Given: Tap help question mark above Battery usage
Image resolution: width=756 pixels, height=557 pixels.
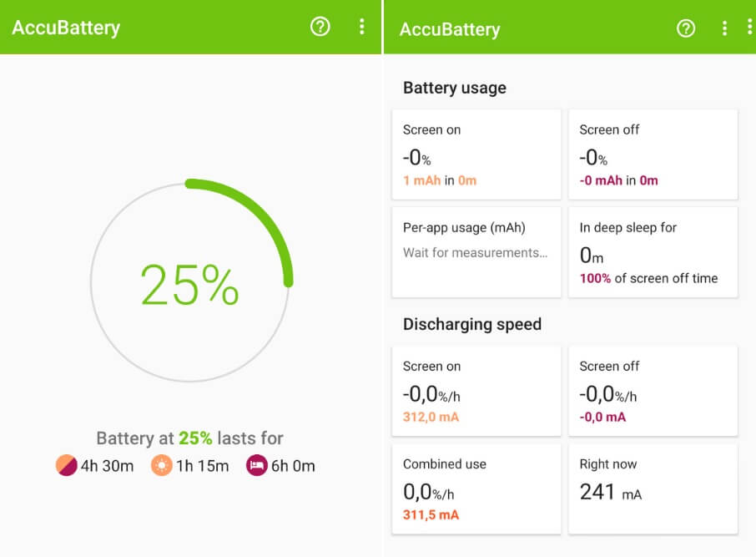Looking at the screenshot, I should 686,28.
